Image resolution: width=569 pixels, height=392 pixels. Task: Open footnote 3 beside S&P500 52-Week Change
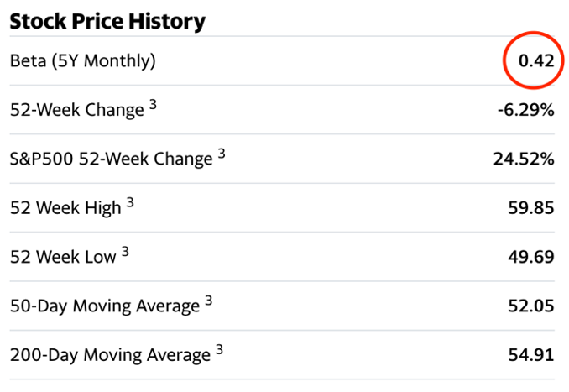(222, 154)
